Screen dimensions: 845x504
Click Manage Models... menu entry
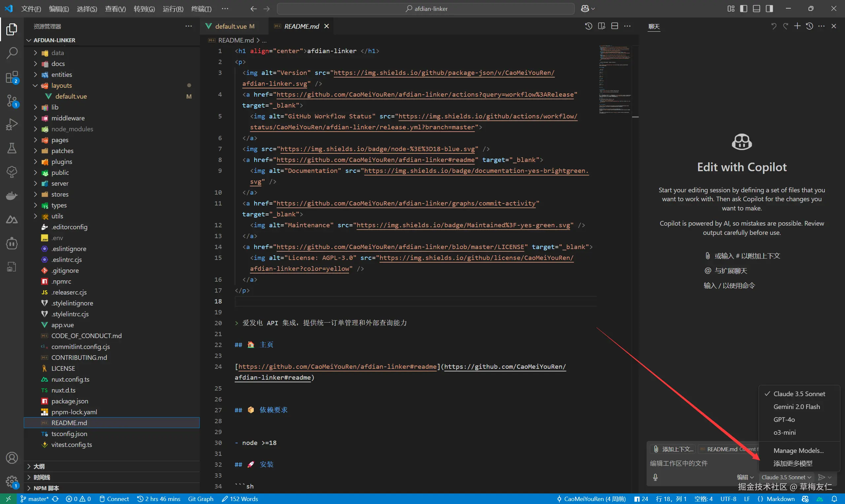[x=799, y=451]
